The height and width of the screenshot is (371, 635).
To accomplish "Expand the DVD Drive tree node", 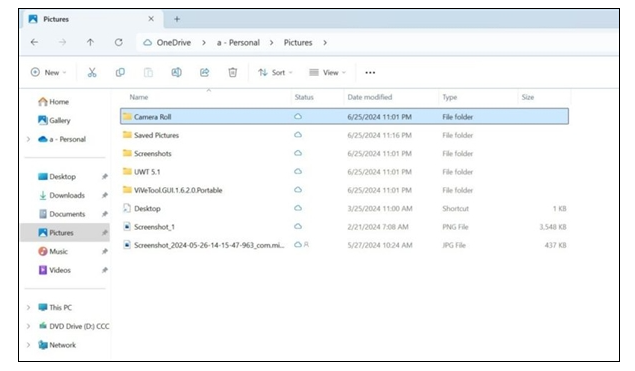I will (x=28, y=326).
